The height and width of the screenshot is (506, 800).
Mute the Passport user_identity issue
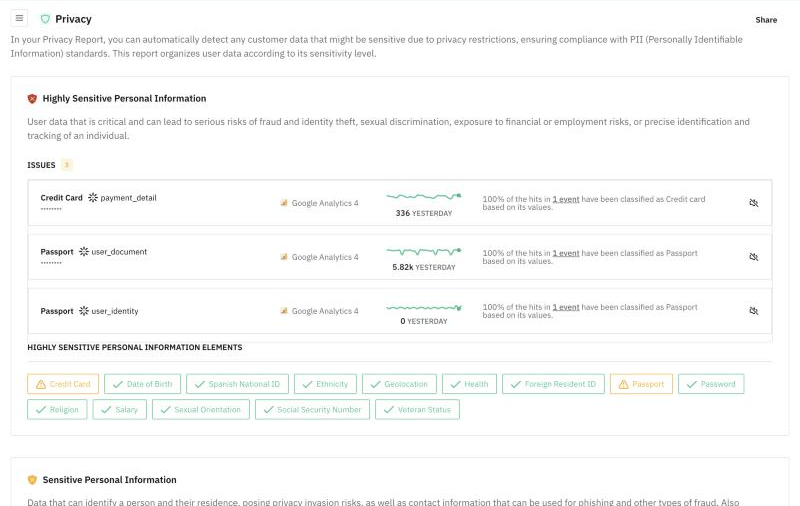pos(754,311)
